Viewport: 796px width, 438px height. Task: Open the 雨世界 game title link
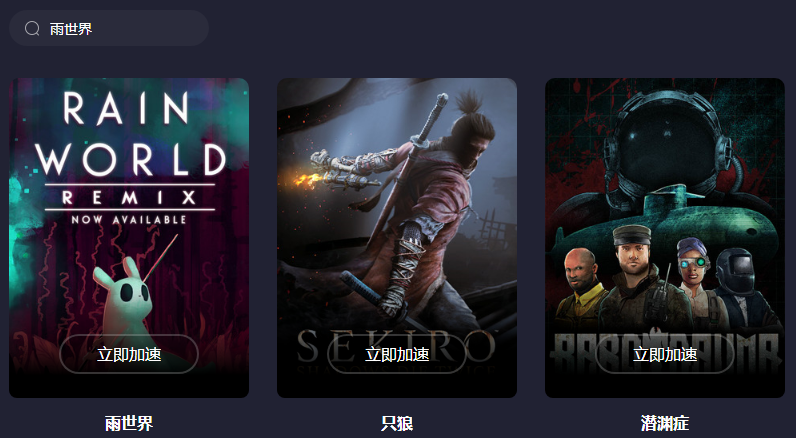(129, 423)
